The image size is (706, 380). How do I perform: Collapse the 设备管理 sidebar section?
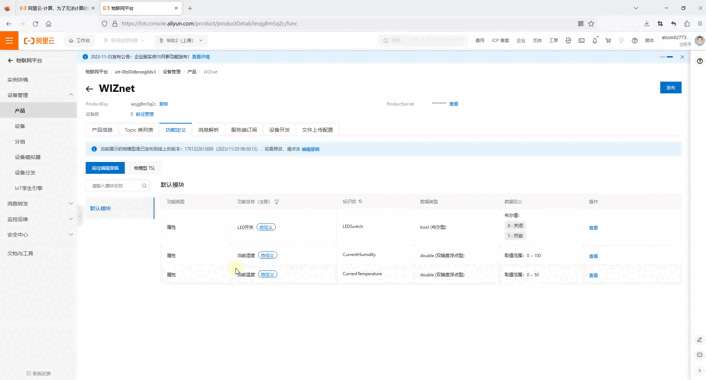71,95
